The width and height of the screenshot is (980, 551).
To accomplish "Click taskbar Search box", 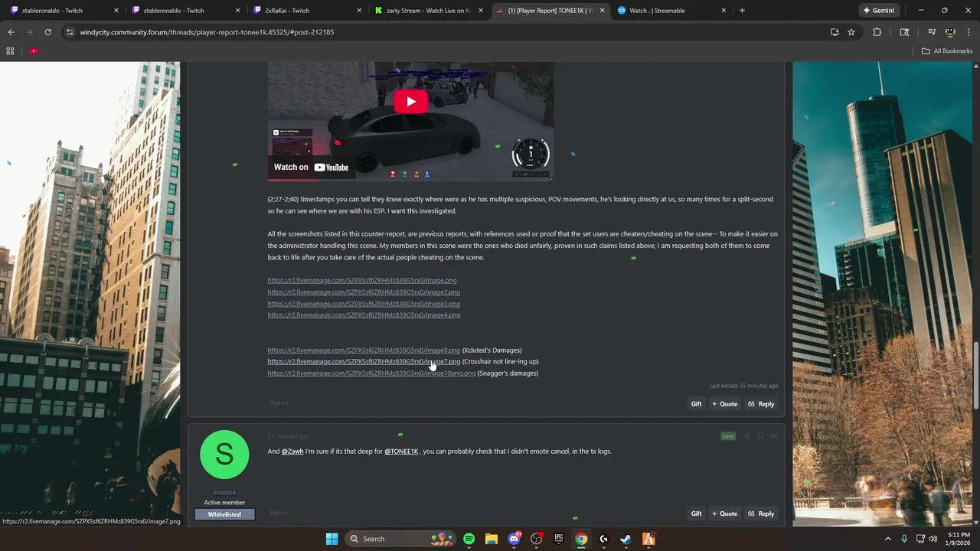I will click(x=401, y=539).
